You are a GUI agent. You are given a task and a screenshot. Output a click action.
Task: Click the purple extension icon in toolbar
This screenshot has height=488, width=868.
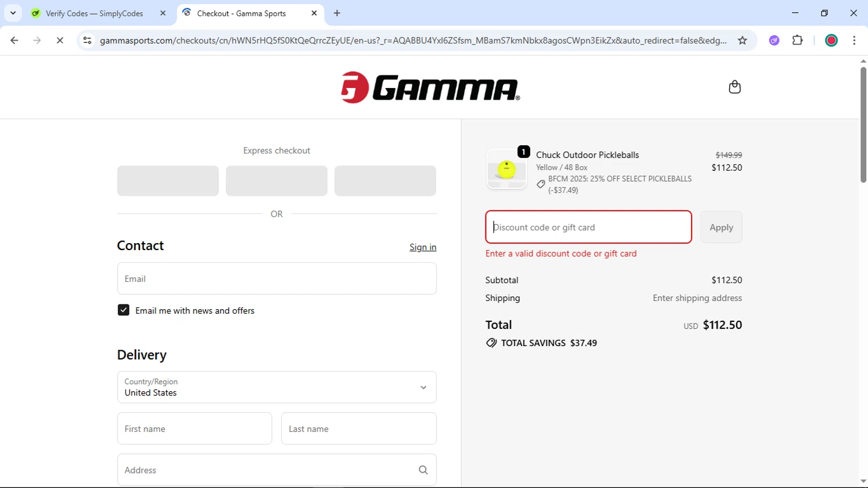pyautogui.click(x=774, y=41)
